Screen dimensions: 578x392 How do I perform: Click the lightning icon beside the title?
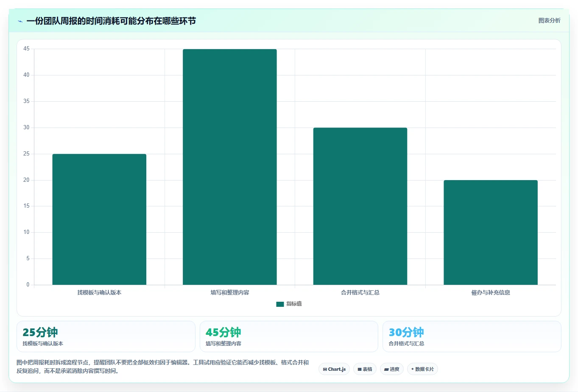point(20,21)
